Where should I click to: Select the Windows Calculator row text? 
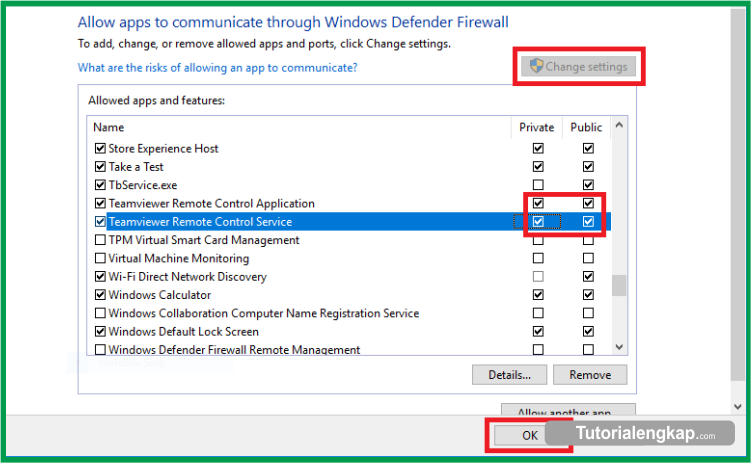pyautogui.click(x=159, y=295)
